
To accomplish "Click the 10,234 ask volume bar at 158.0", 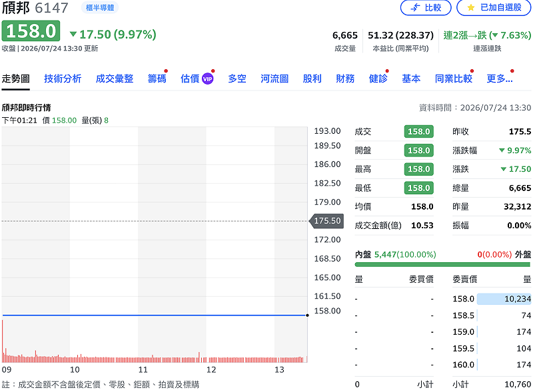I will click(504, 299).
